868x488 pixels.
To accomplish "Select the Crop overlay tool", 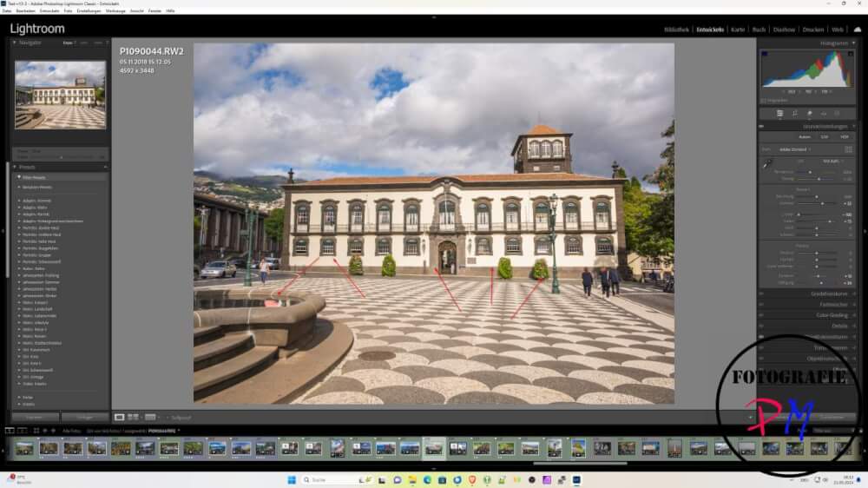I will tap(795, 114).
